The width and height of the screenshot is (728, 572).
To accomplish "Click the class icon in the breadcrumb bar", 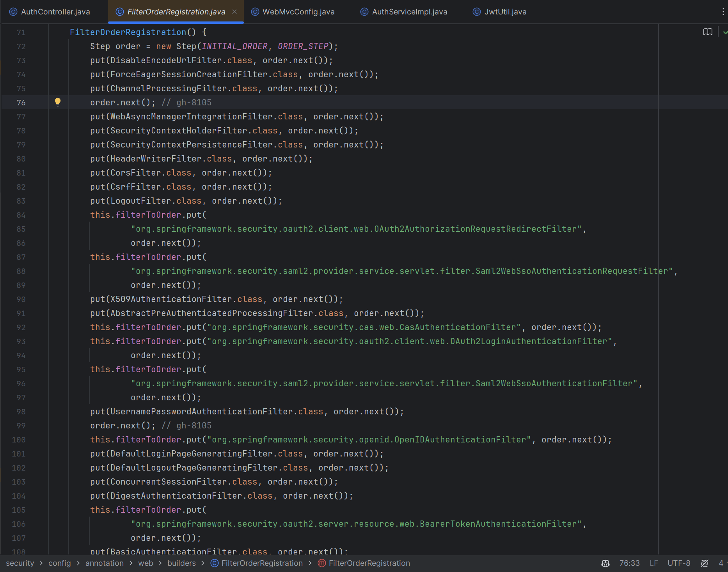I will (215, 563).
